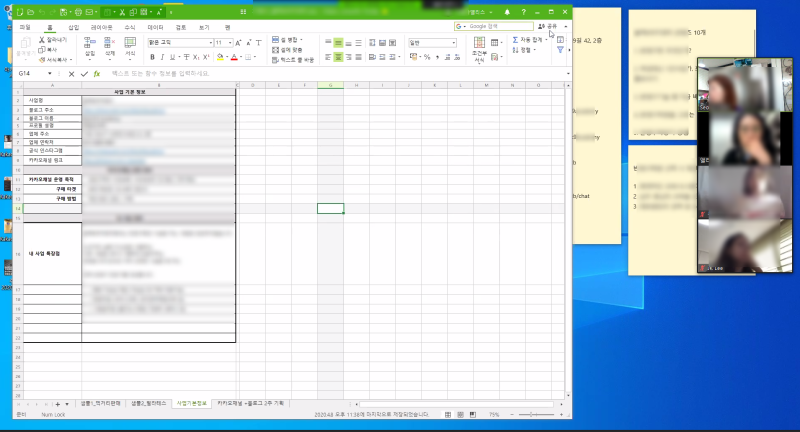Click the formula input field
This screenshot has width=800, height=432.
(337, 74)
